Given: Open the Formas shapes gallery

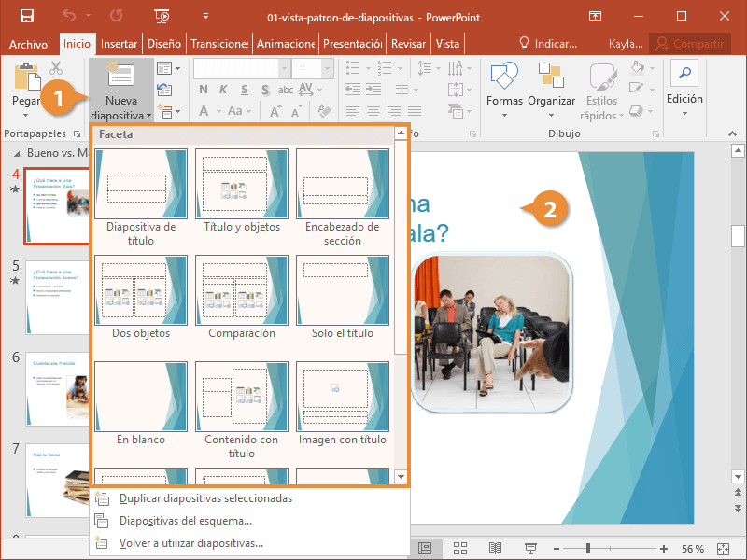Looking at the screenshot, I should click(504, 90).
